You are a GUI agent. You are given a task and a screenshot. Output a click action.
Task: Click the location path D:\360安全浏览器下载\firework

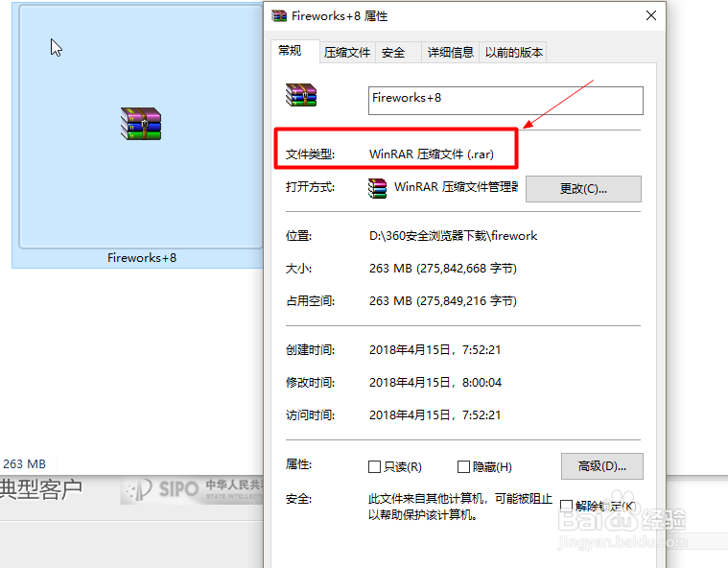coord(453,236)
